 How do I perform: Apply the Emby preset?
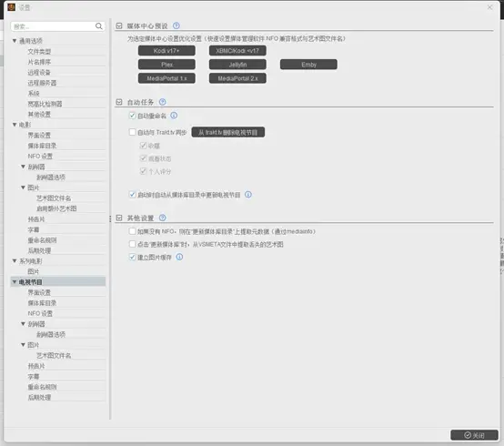[308, 65]
